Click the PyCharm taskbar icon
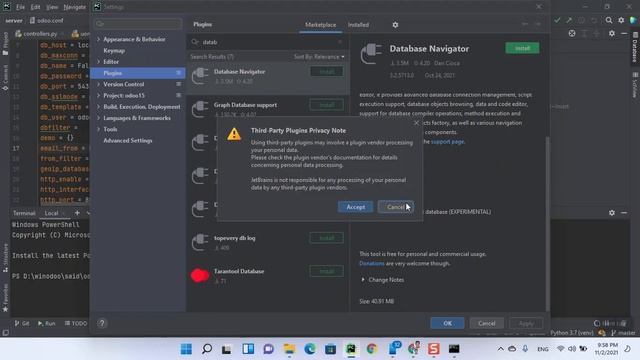 tap(351, 349)
